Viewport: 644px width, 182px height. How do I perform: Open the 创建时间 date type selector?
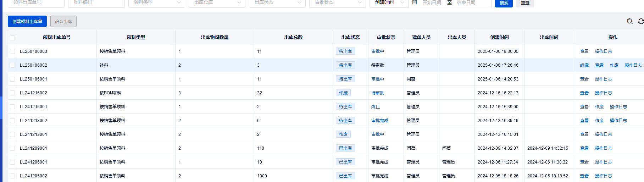click(389, 2)
